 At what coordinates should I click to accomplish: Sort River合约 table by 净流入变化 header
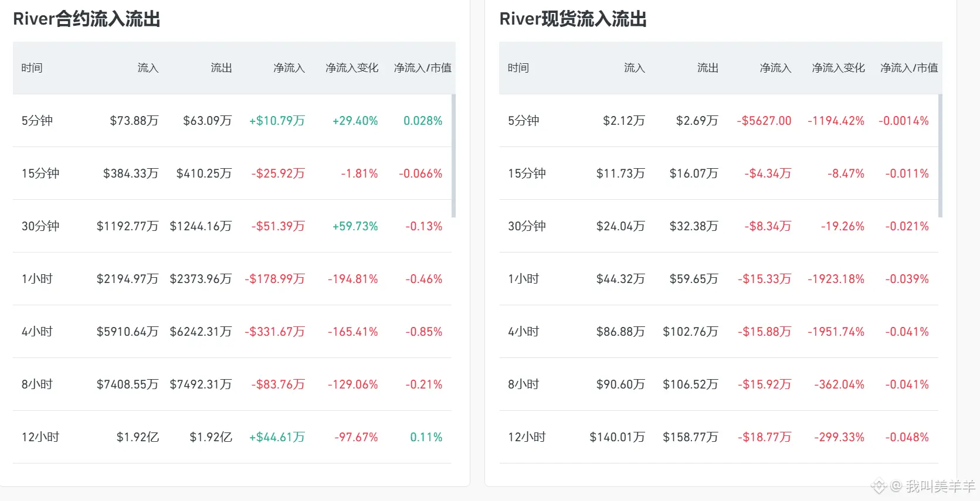(x=352, y=68)
